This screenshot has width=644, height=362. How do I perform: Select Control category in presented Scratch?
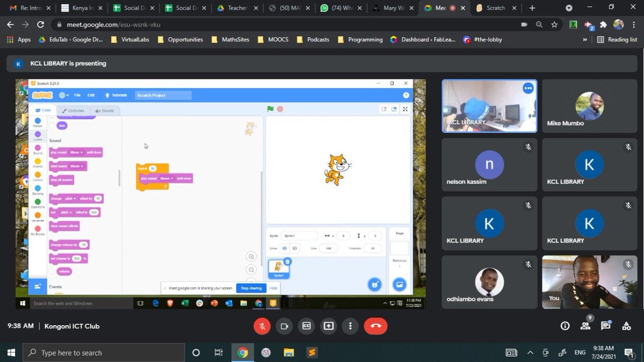coord(38,177)
